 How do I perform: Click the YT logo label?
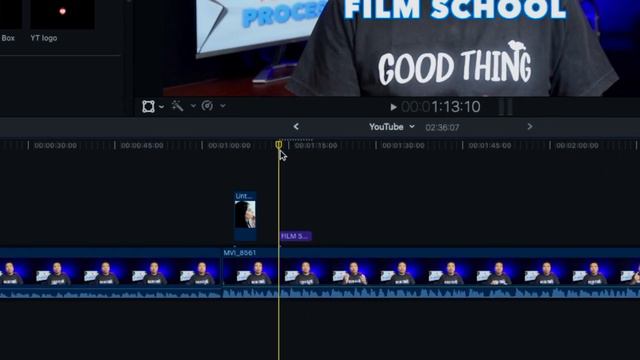pos(44,38)
